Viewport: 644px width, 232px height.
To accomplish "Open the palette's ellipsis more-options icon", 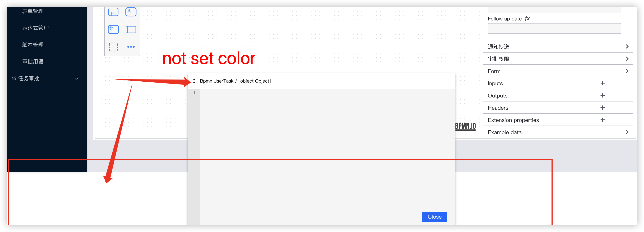I will (x=131, y=47).
